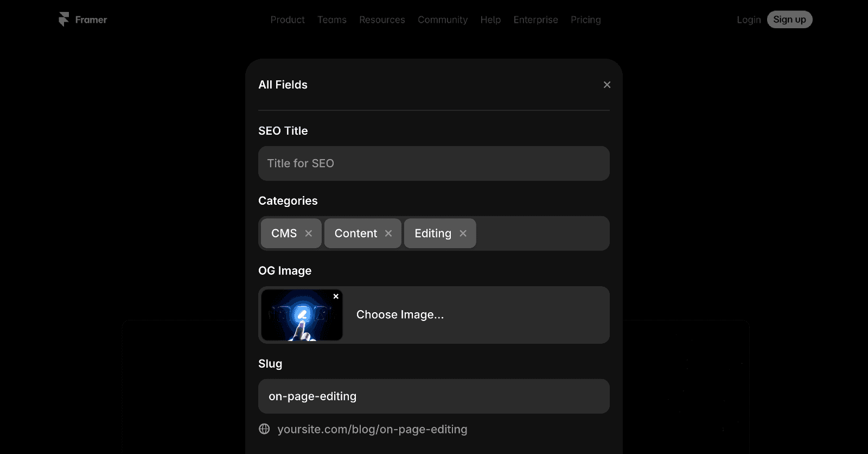Click the globe icon beside URL
This screenshot has width=868, height=454.
[264, 429]
